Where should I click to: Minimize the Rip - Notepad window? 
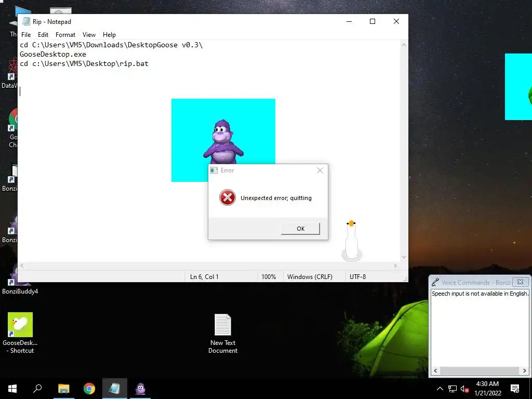point(349,21)
